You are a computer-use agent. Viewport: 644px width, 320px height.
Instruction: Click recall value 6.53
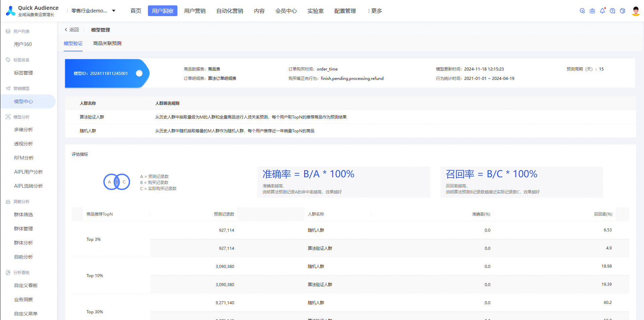(608, 230)
